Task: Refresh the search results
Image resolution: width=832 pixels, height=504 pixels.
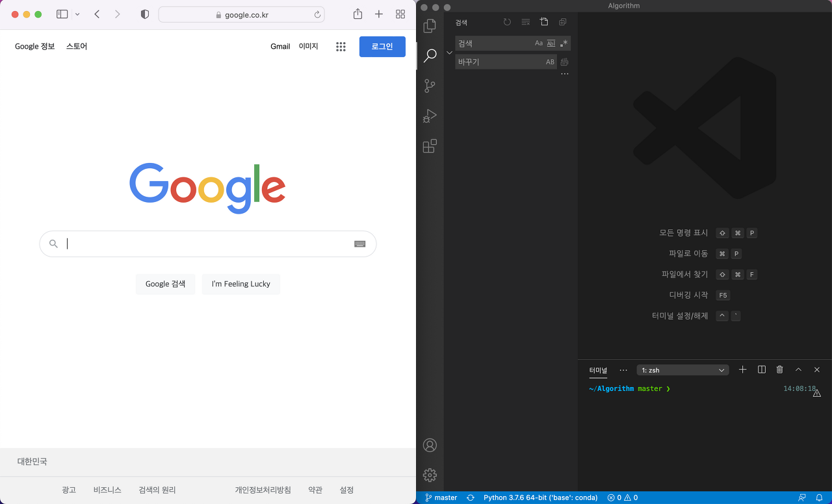Action: (507, 22)
